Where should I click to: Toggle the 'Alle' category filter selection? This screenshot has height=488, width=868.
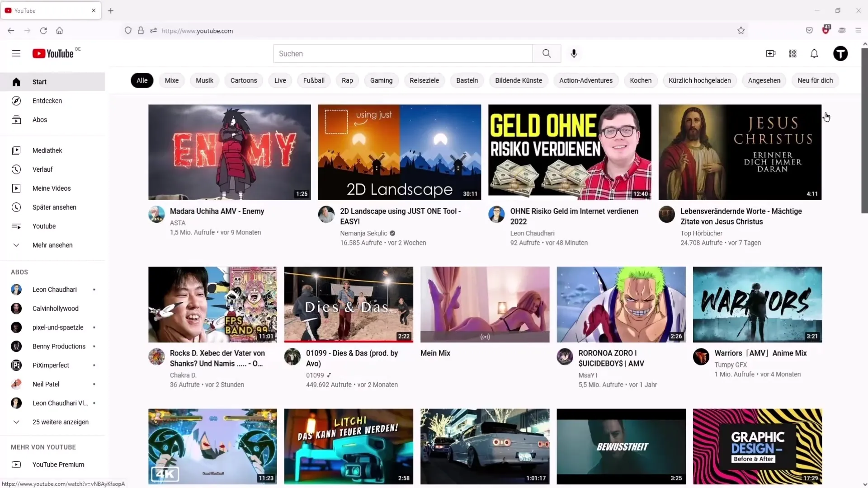coord(142,80)
